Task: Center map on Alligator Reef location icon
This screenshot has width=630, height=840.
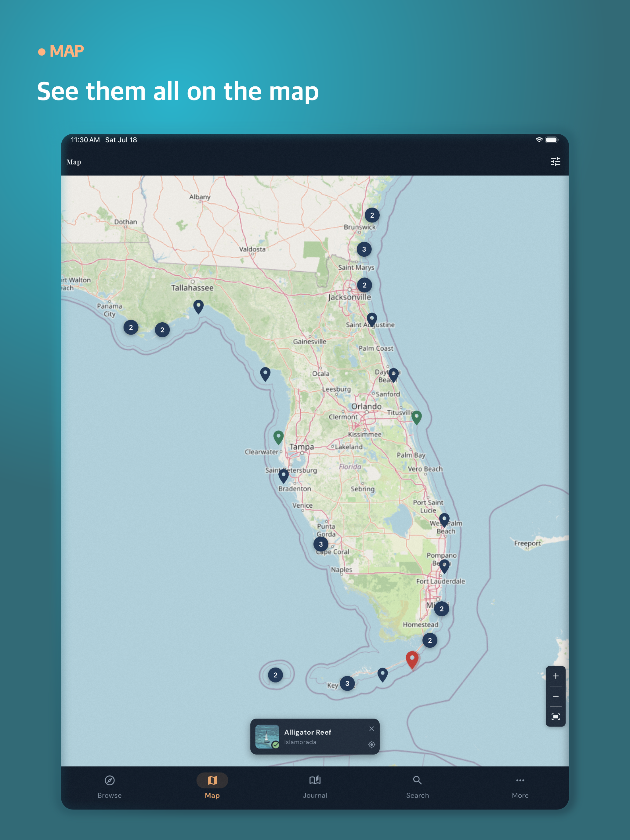Action: pos(371,744)
